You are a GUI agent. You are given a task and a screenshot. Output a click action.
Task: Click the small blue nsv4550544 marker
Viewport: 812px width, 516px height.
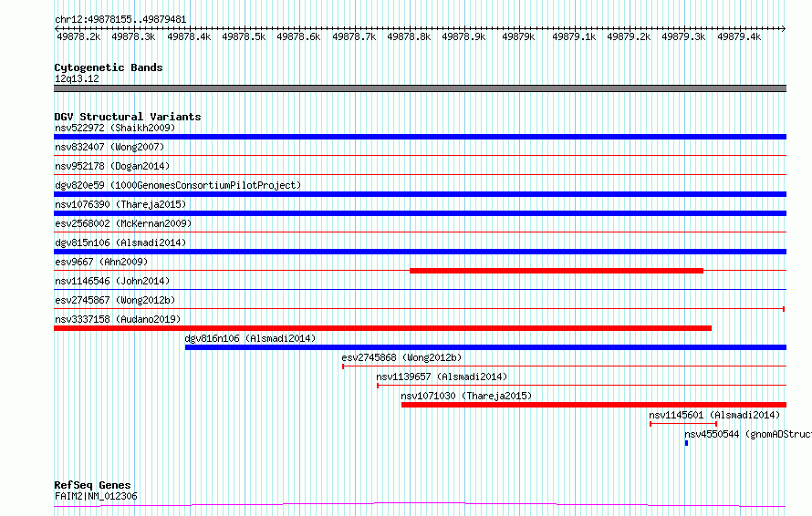tap(687, 443)
